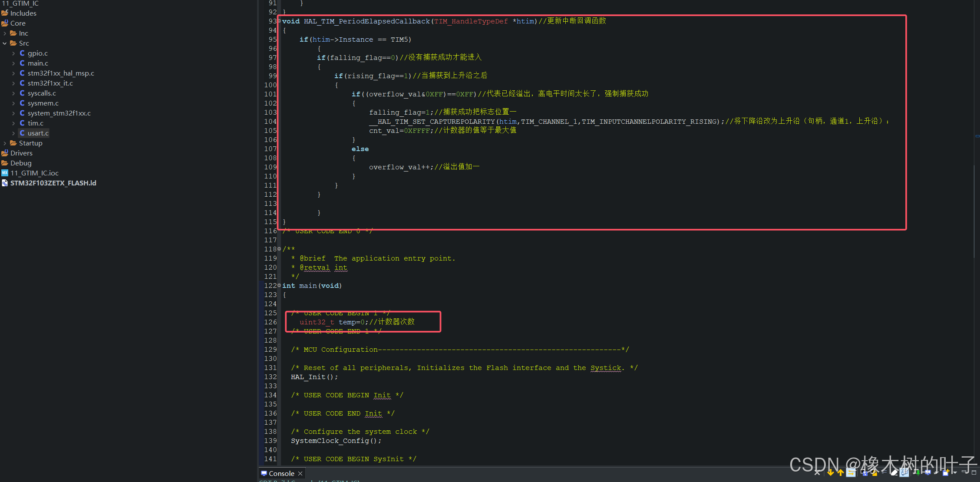Screen dimensions: 980x482
Task: Select usart.c in the project tree
Action: (38, 133)
